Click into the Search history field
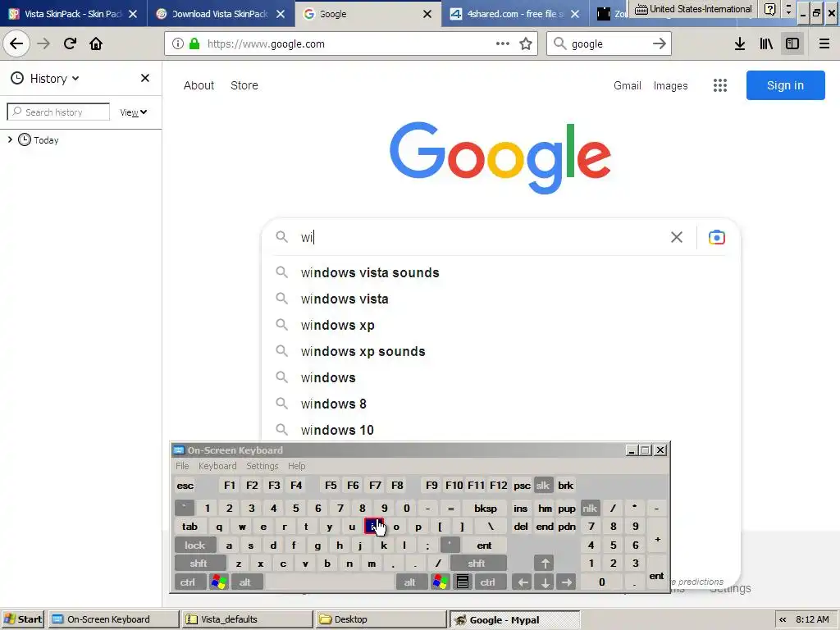Screen dimensions: 840x630 (58, 112)
